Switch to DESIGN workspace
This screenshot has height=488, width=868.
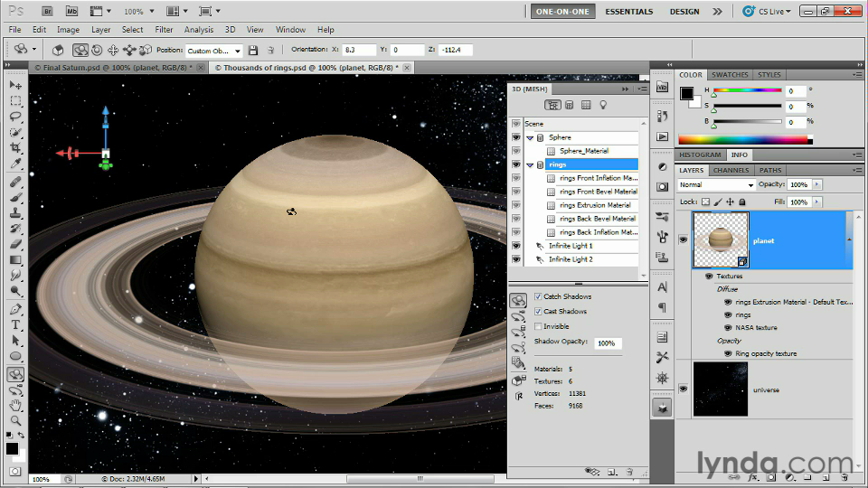[x=684, y=12]
